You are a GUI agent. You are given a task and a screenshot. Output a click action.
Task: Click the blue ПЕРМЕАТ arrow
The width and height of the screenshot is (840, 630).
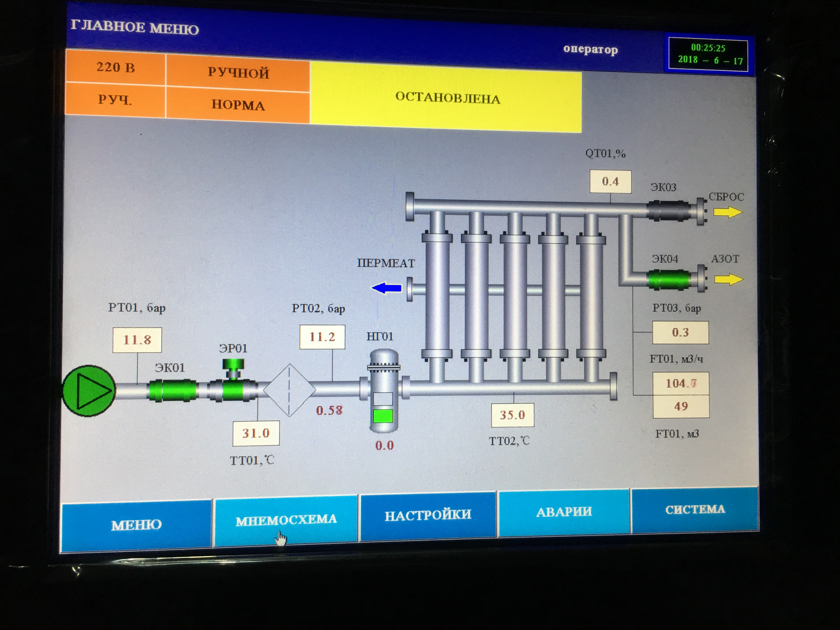(386, 288)
